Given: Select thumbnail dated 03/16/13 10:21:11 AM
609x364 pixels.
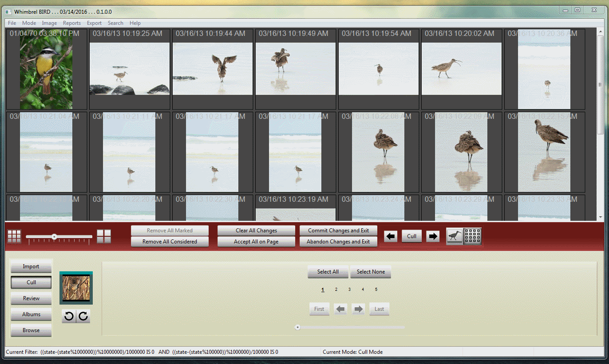Looking at the screenshot, I should [x=130, y=152].
